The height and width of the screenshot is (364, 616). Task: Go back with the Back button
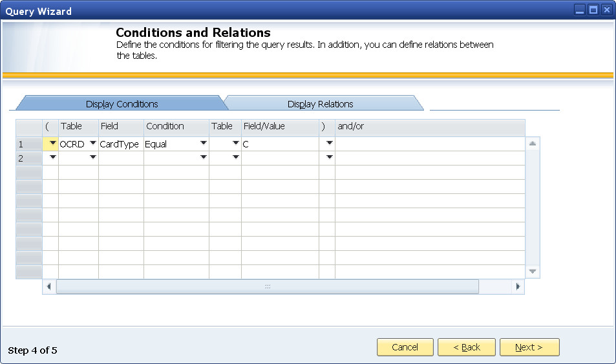click(466, 347)
